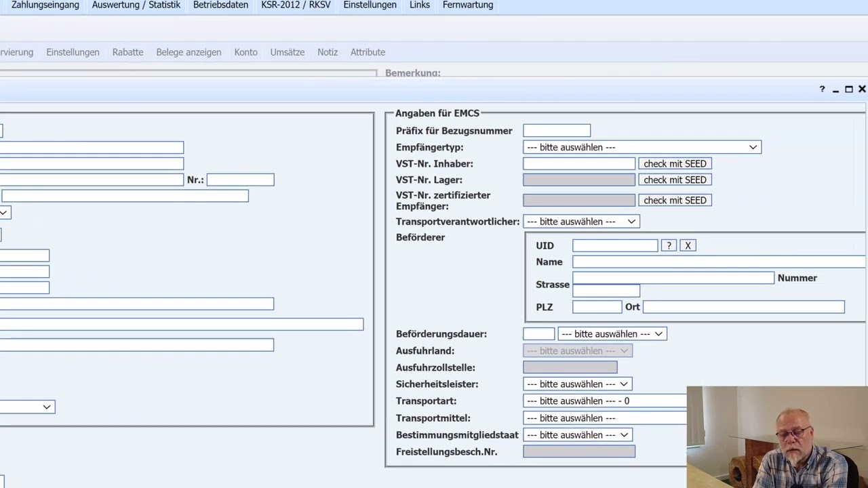This screenshot has width=868, height=488.
Task: Click the Beförderer UID input field
Action: (x=615, y=245)
